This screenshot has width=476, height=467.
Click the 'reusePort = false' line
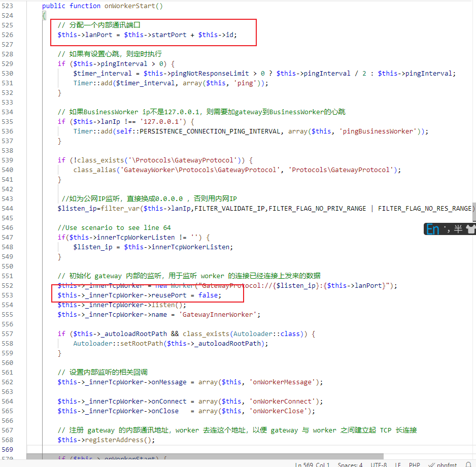(140, 295)
